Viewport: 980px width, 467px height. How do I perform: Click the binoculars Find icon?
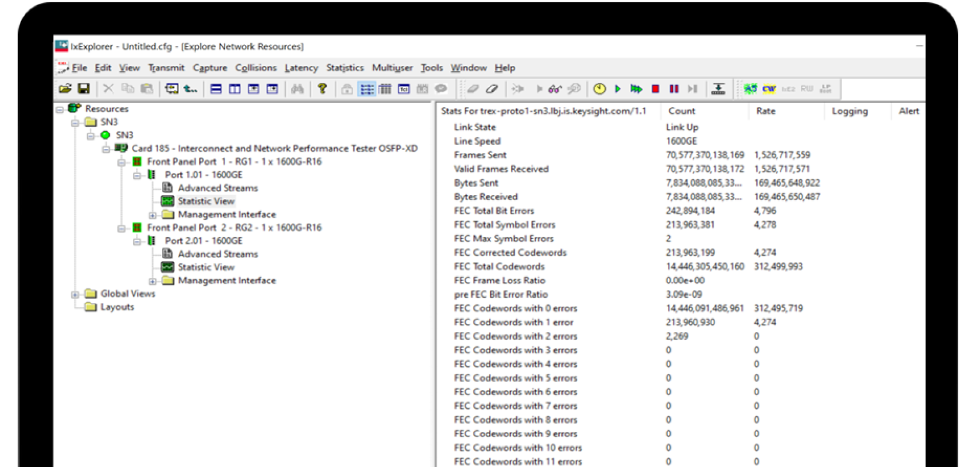297,89
